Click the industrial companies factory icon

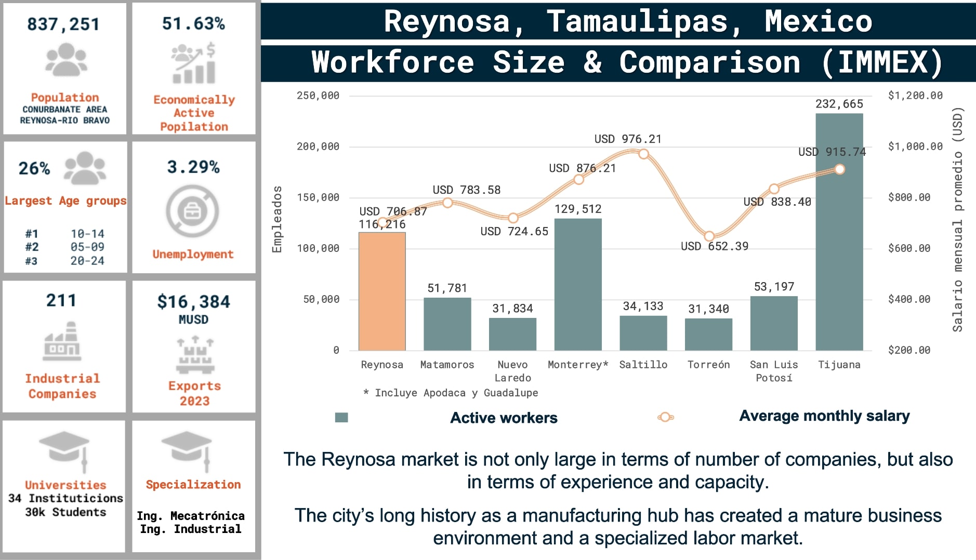pyautogui.click(x=62, y=341)
